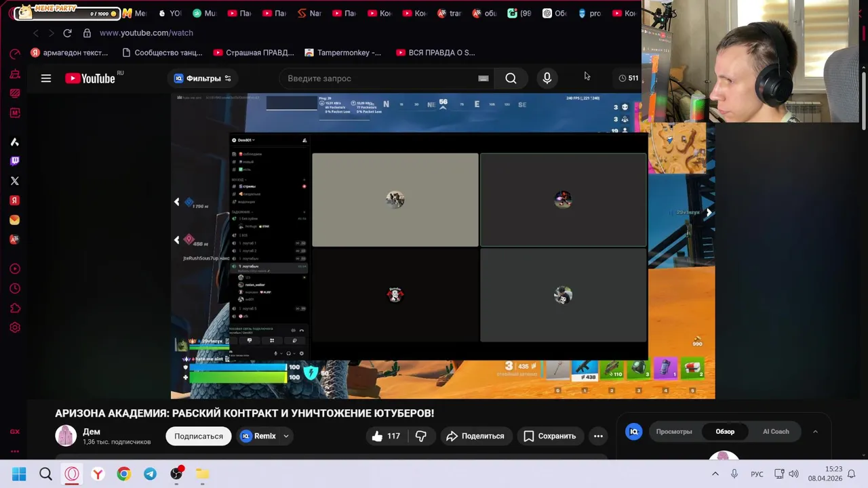Show hidden tray icons chevron
The width and height of the screenshot is (868, 488).
coord(715,474)
